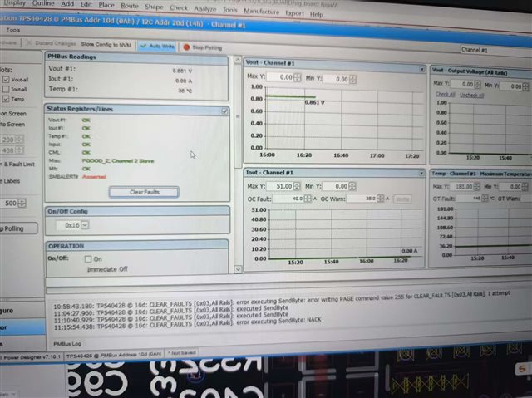Toggle the Iout-all checkbox
The image size is (532, 398).
coord(6,89)
